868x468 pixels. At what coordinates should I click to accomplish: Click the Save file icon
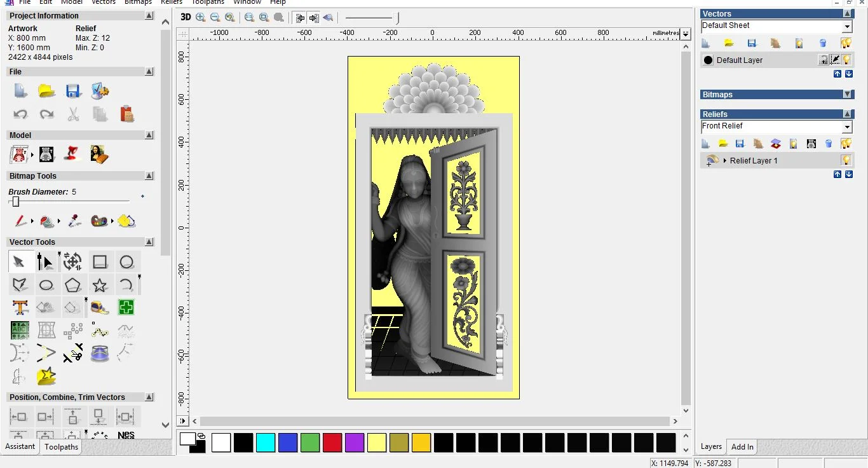tap(73, 91)
